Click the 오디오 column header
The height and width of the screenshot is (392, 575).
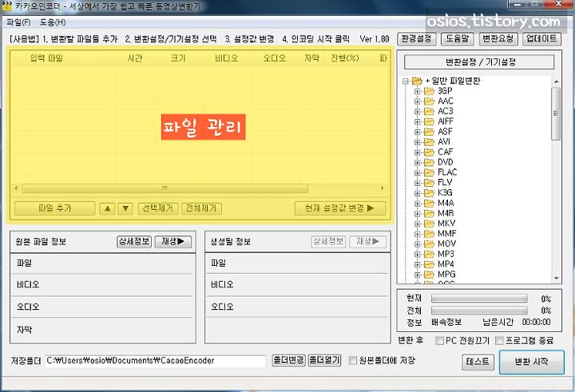click(275, 58)
